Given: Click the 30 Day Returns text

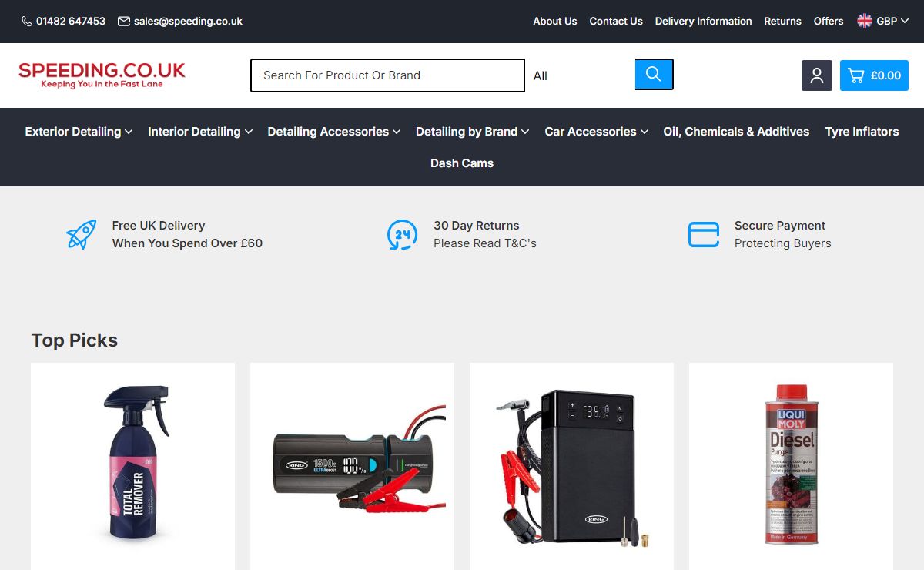Looking at the screenshot, I should (x=477, y=226).
